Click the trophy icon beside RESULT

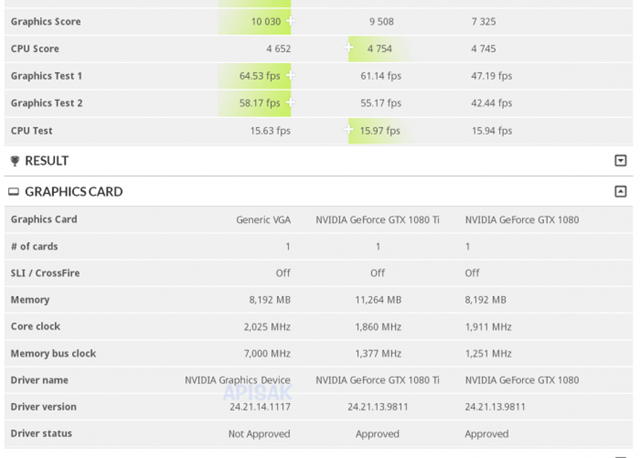click(14, 161)
